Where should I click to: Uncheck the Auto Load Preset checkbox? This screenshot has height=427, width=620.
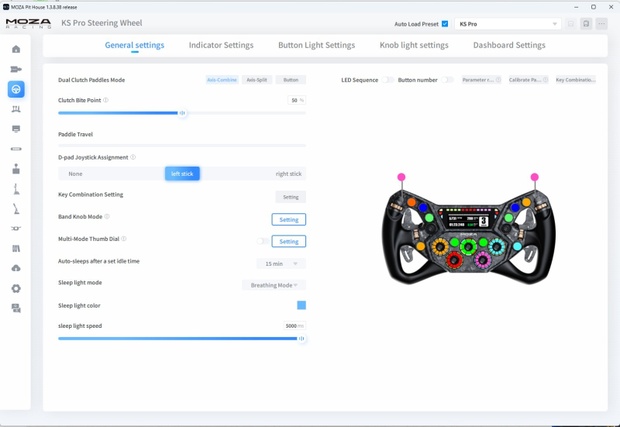pyautogui.click(x=445, y=24)
